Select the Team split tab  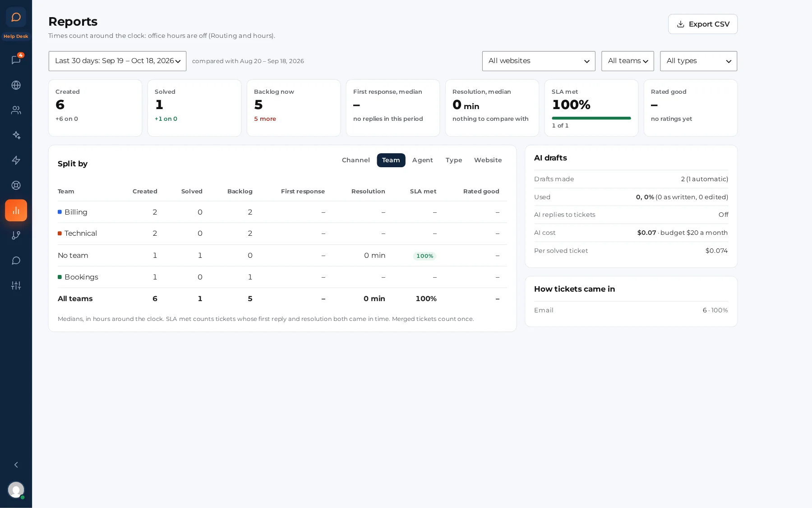pos(391,160)
